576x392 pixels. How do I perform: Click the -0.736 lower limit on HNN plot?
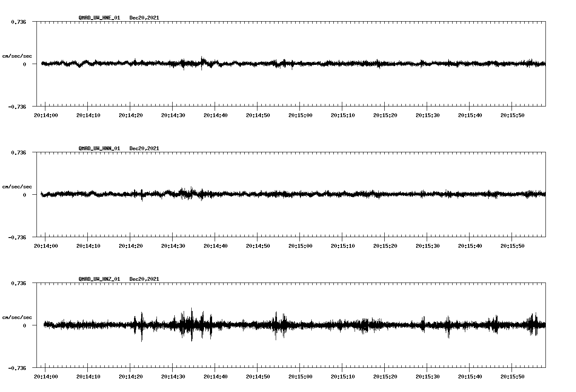point(17,237)
